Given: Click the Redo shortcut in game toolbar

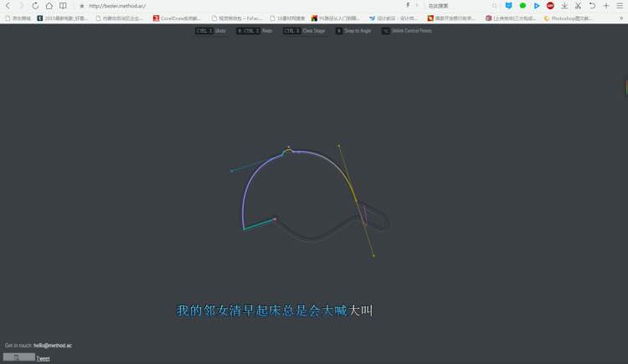Looking at the screenshot, I should click(x=255, y=30).
